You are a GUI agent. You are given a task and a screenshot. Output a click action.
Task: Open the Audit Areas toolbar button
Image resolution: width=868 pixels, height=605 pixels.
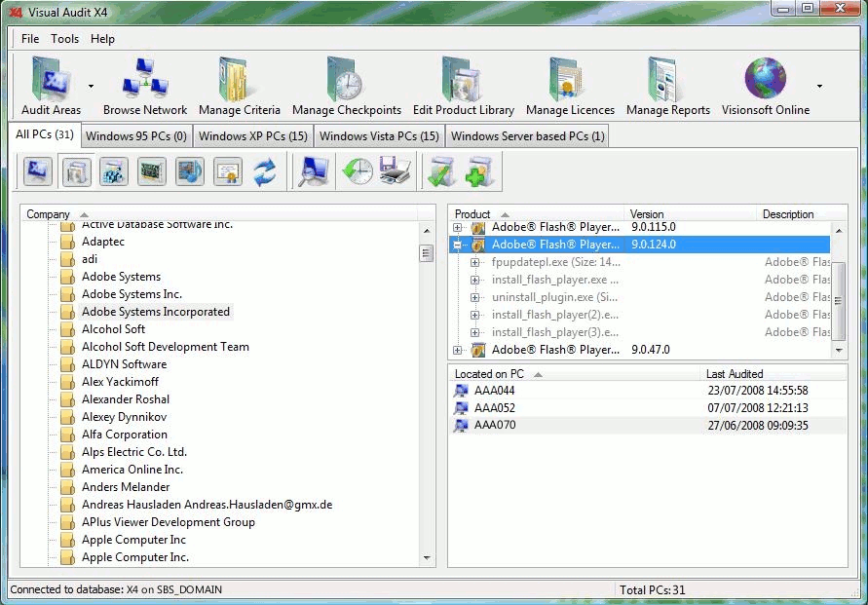pyautogui.click(x=51, y=87)
